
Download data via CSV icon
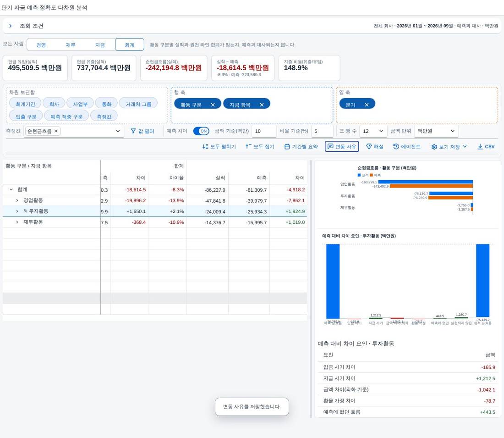480,146
